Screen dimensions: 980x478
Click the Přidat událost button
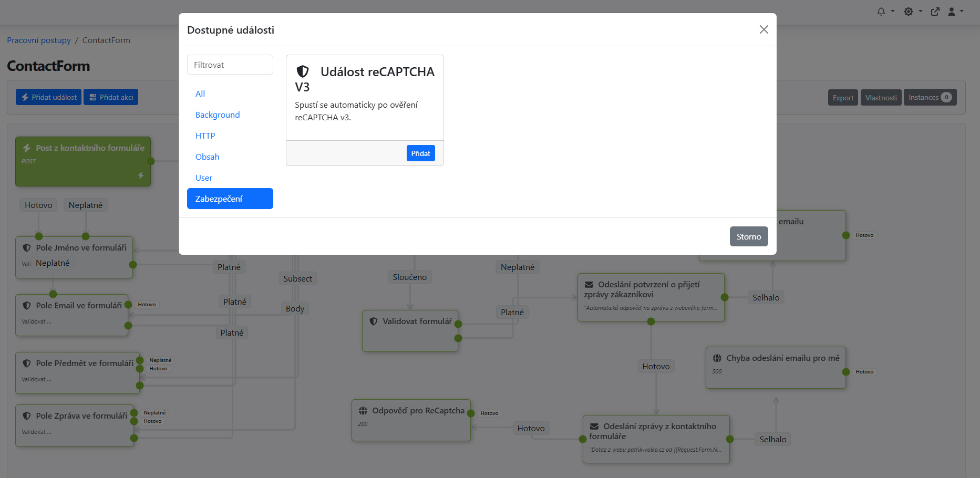coord(48,97)
